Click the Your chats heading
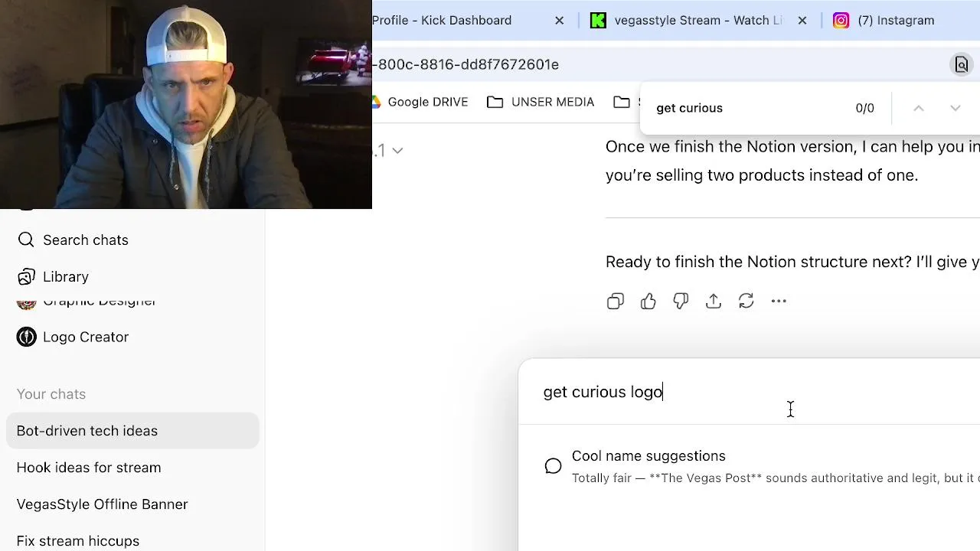 (x=51, y=394)
